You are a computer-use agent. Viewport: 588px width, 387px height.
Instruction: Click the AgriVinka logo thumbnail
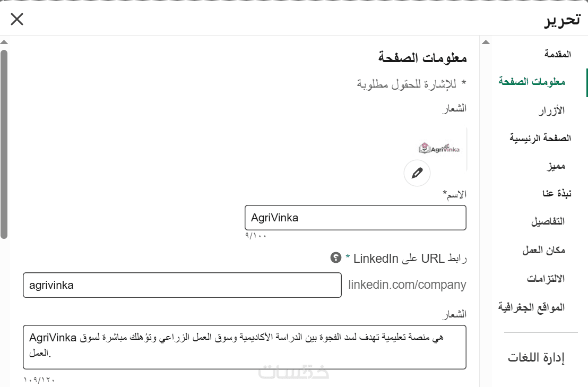point(439,149)
